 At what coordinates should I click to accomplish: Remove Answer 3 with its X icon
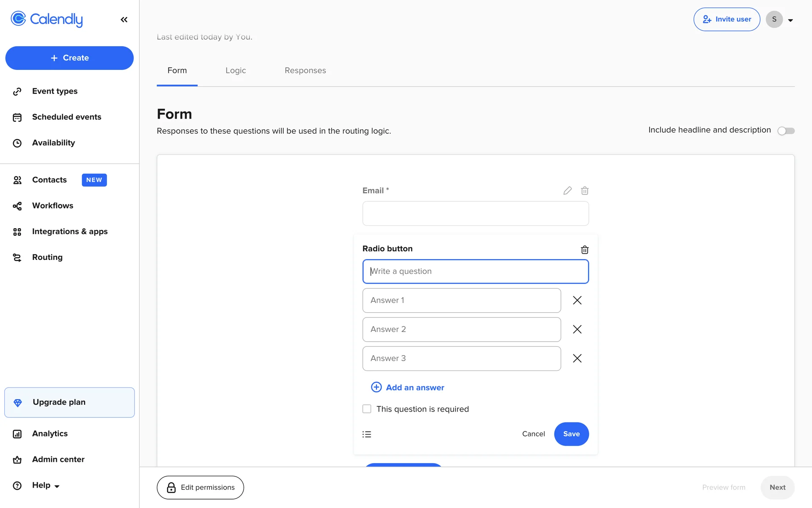577,358
